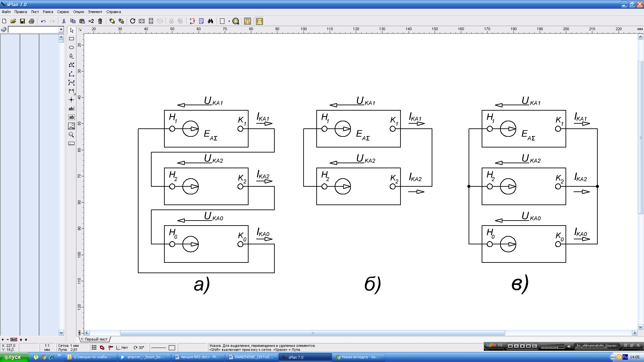Toggle rubber-band mode in status bar
This screenshot has height=362, width=644.
click(102, 348)
